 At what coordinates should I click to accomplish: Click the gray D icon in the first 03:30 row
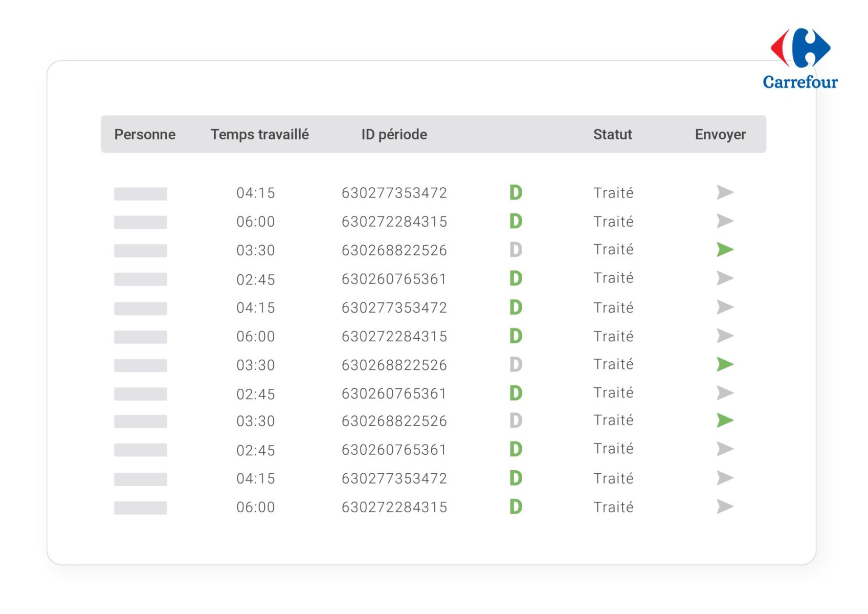click(516, 250)
